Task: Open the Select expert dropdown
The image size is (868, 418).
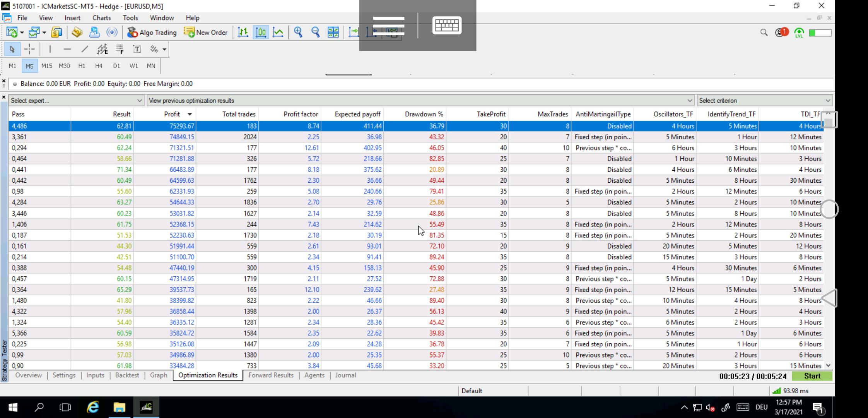Action: pos(76,101)
